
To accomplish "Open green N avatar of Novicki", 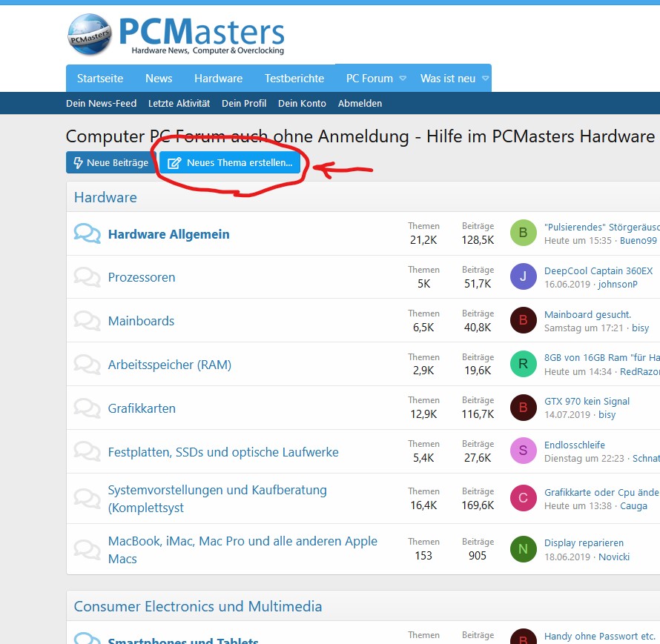I will (x=524, y=549).
